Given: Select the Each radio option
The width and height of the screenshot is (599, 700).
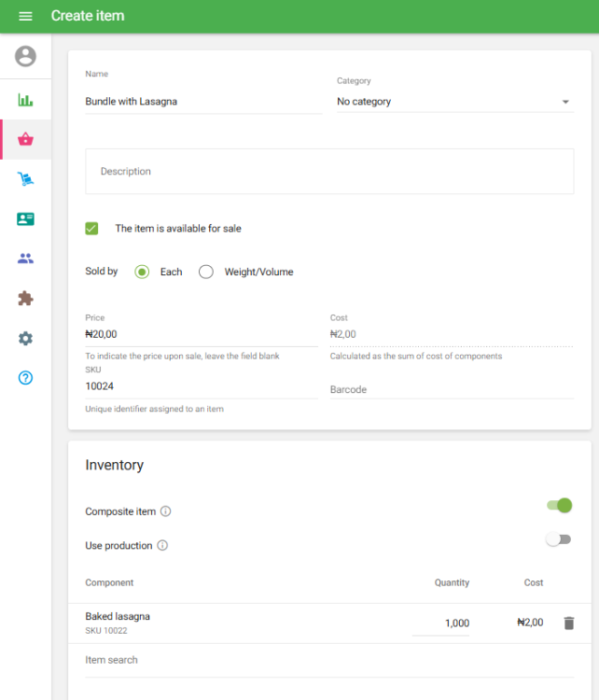Looking at the screenshot, I should click(142, 272).
